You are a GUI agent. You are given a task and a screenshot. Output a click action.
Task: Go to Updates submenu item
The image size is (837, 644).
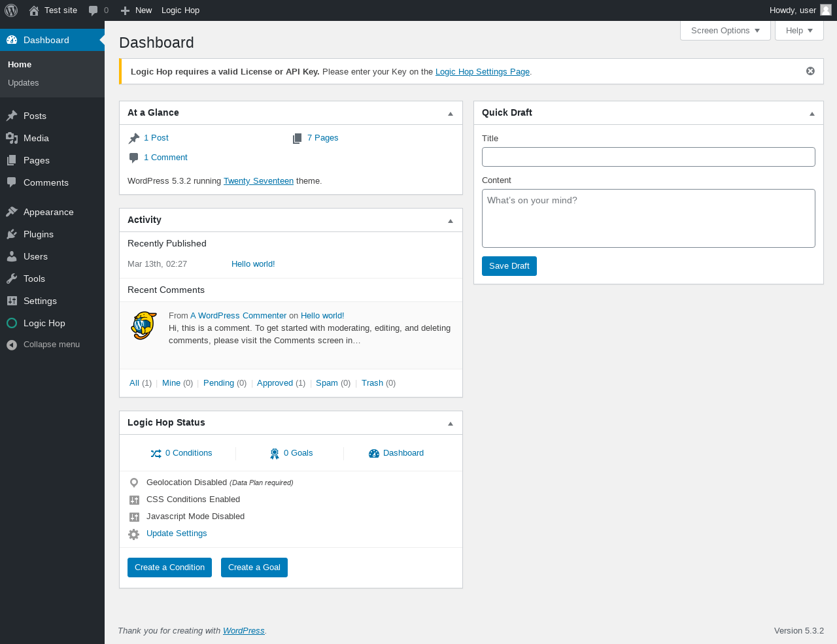pos(24,83)
